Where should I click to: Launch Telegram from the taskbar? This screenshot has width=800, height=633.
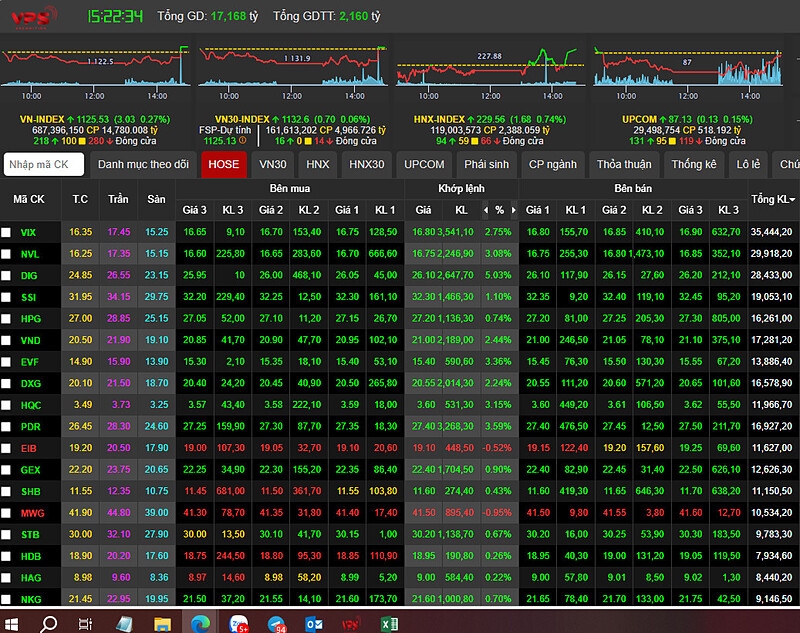pyautogui.click(x=276, y=623)
